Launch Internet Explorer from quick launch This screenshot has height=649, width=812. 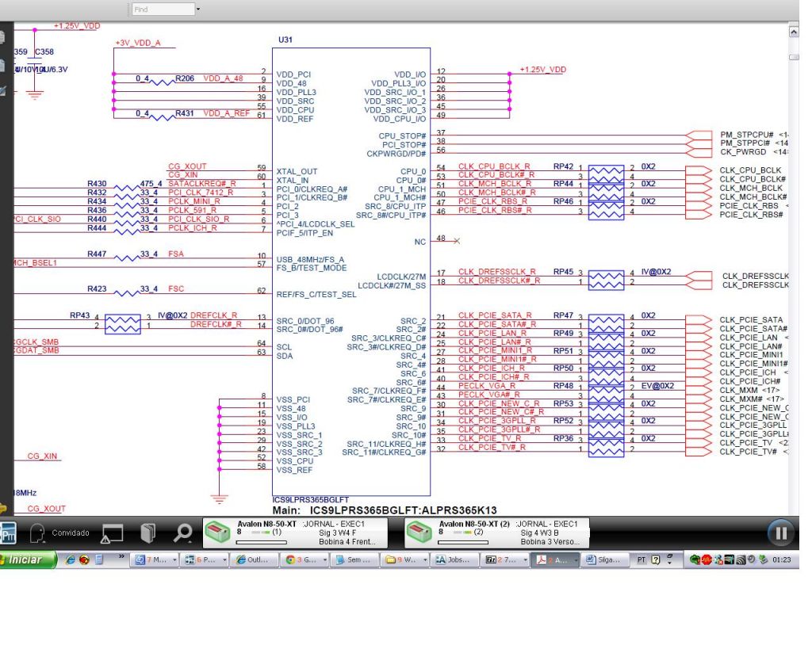point(70,560)
